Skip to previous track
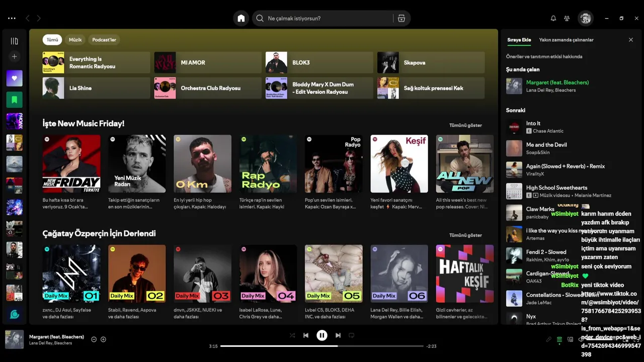Screen dimensions: 644x362 coord(306,335)
